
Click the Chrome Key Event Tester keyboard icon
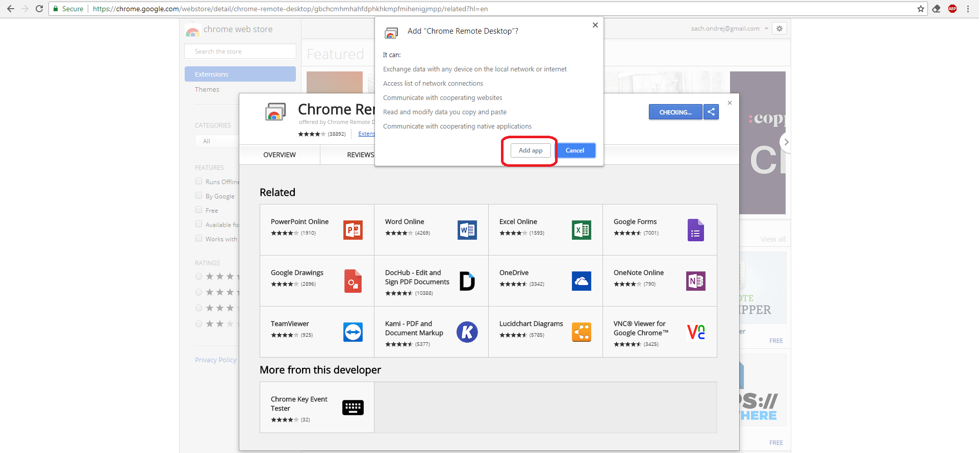tap(353, 408)
